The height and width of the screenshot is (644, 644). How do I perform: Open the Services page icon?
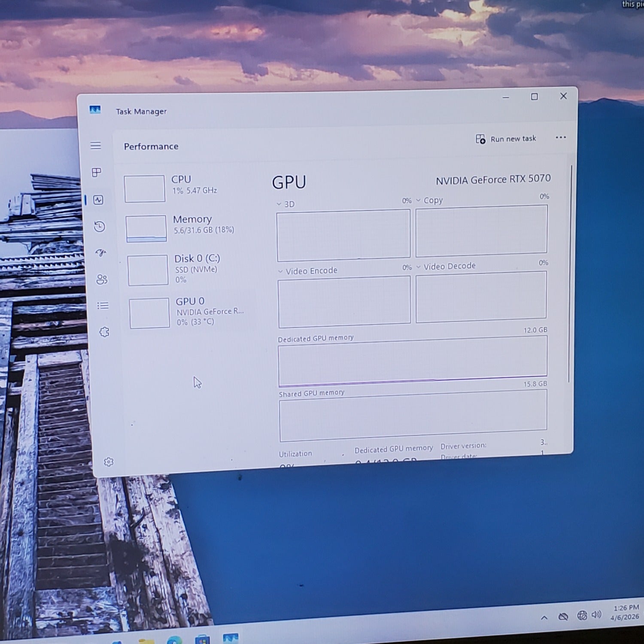tap(104, 332)
